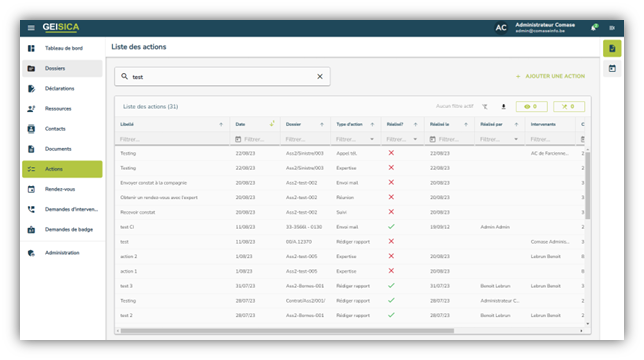
Task: Click the Dossiers folder icon
Action: tap(31, 69)
